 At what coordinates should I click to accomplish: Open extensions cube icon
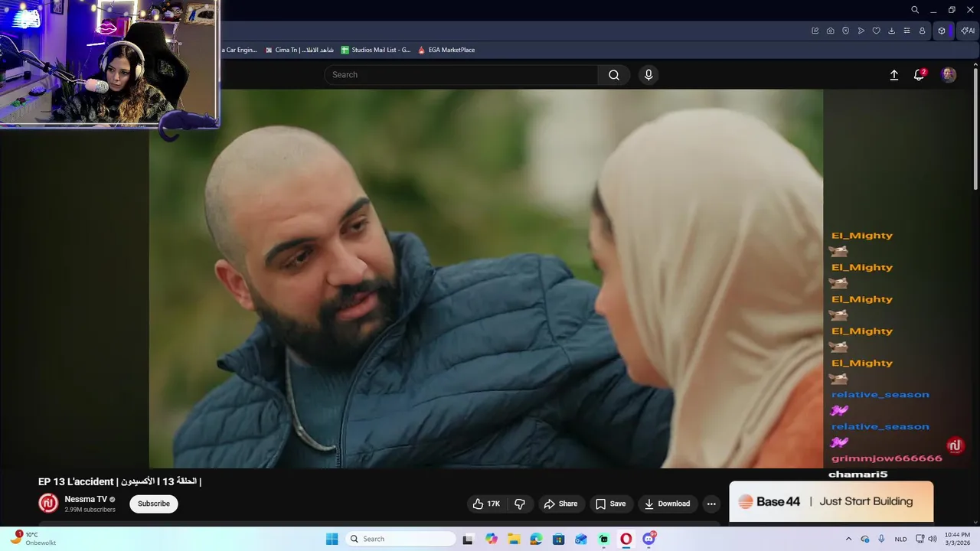(x=942, y=31)
